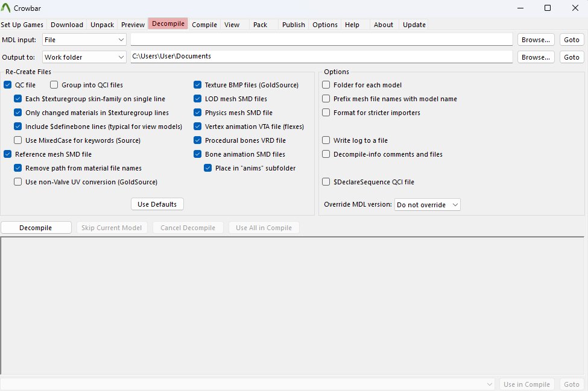Click the Use Defaults button
Viewport: 588px width, 391px height.
tap(157, 204)
